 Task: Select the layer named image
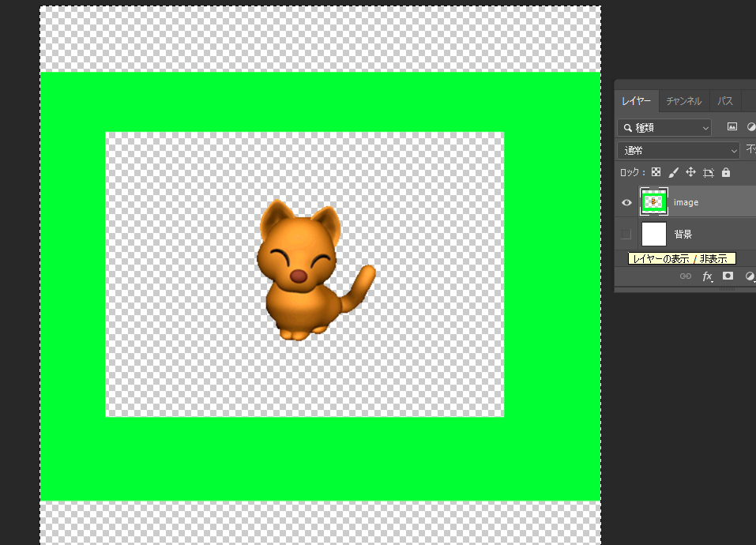(686, 202)
